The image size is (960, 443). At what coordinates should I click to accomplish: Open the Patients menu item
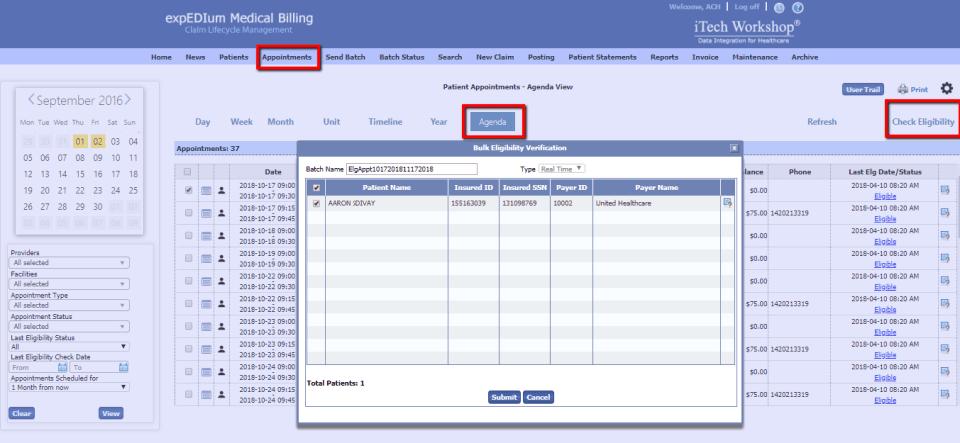click(234, 57)
